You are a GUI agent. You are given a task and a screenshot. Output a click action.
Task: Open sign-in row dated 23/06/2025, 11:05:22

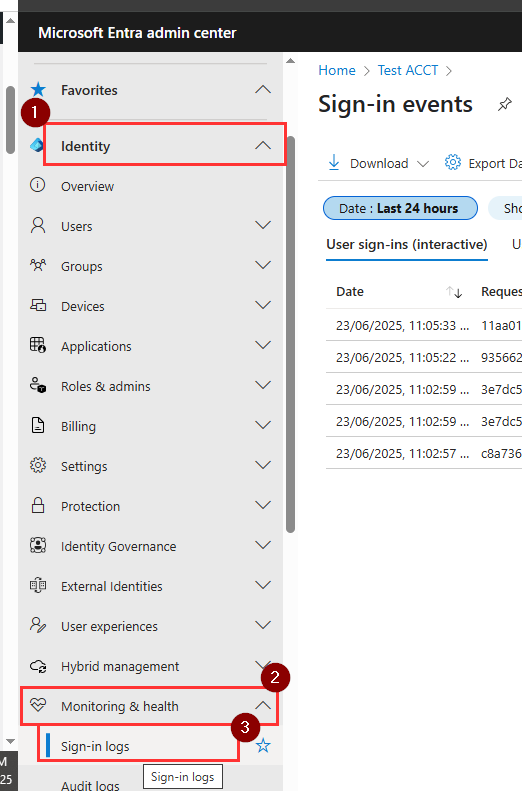[424, 357]
